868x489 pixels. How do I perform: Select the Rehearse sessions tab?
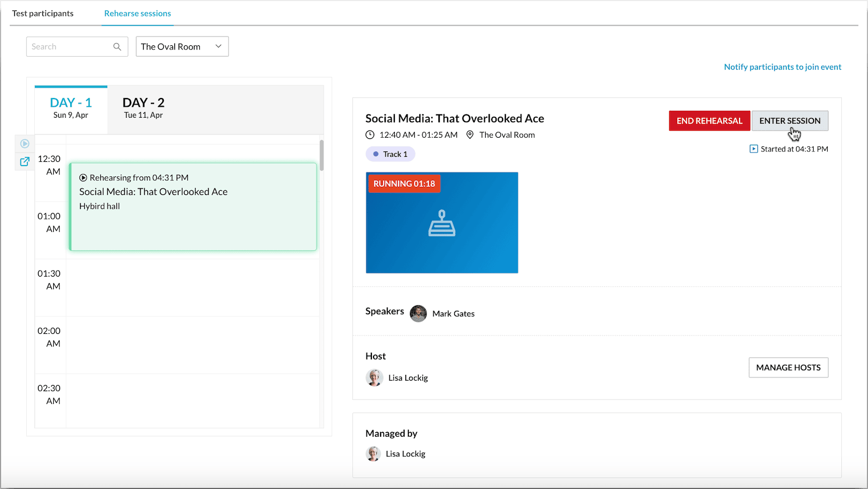tap(138, 14)
